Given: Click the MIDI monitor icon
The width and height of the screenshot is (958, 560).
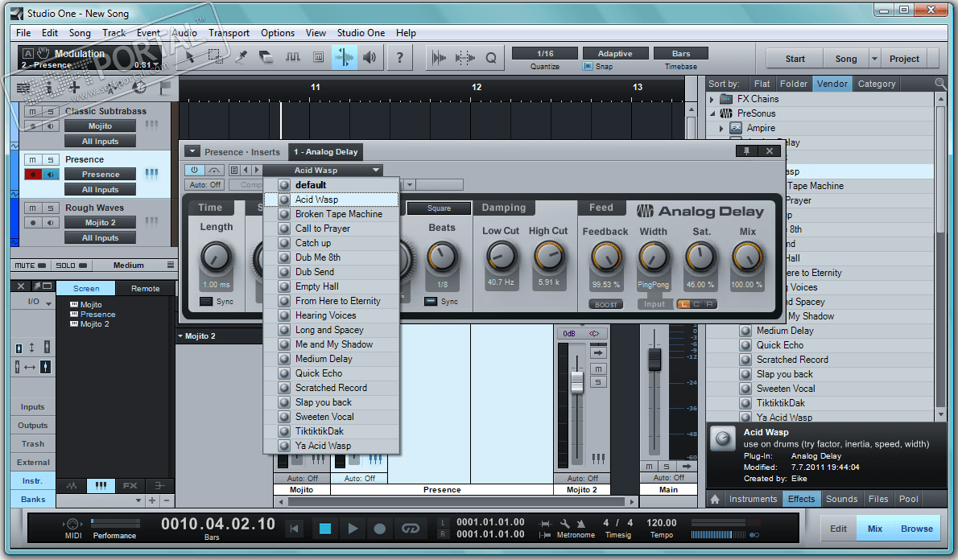Looking at the screenshot, I should tap(72, 524).
